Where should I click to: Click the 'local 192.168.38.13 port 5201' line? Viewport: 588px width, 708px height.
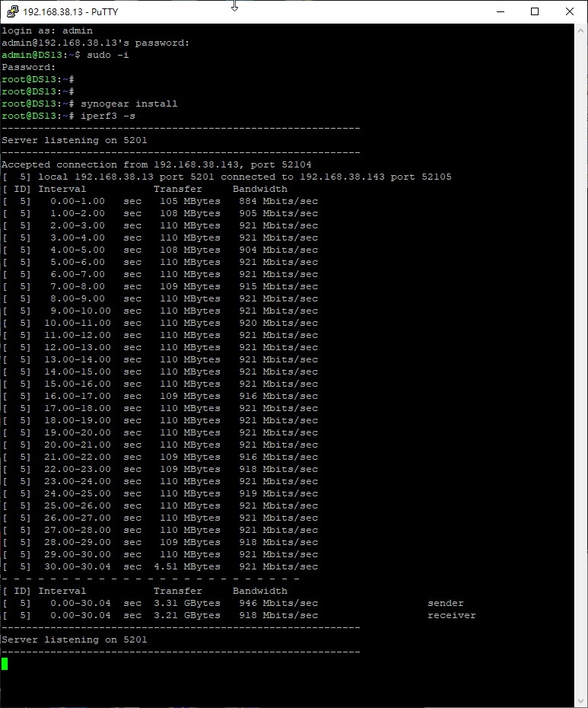pyautogui.click(x=227, y=177)
